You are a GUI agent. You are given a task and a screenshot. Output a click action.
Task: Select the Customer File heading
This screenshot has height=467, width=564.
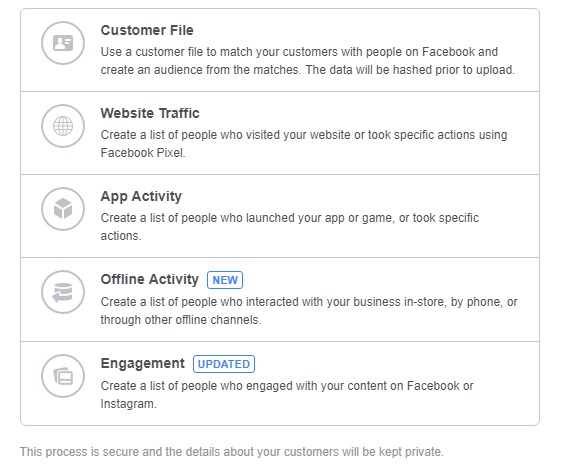[147, 30]
